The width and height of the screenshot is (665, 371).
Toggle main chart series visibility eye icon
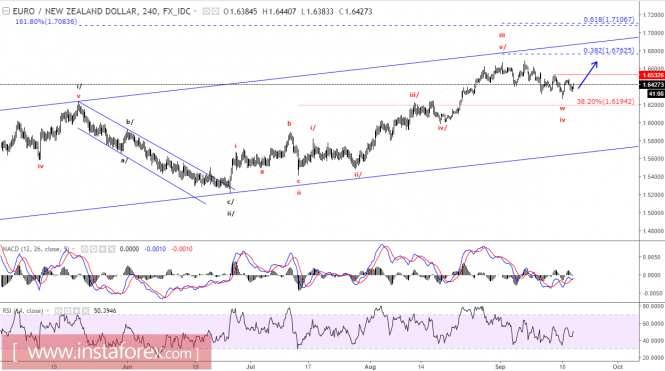click(206, 11)
